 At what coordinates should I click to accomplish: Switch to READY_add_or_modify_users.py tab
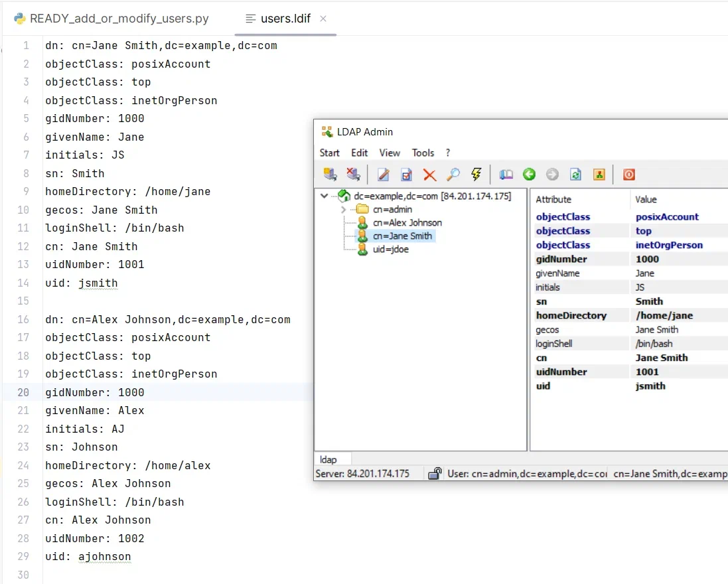[x=112, y=19]
